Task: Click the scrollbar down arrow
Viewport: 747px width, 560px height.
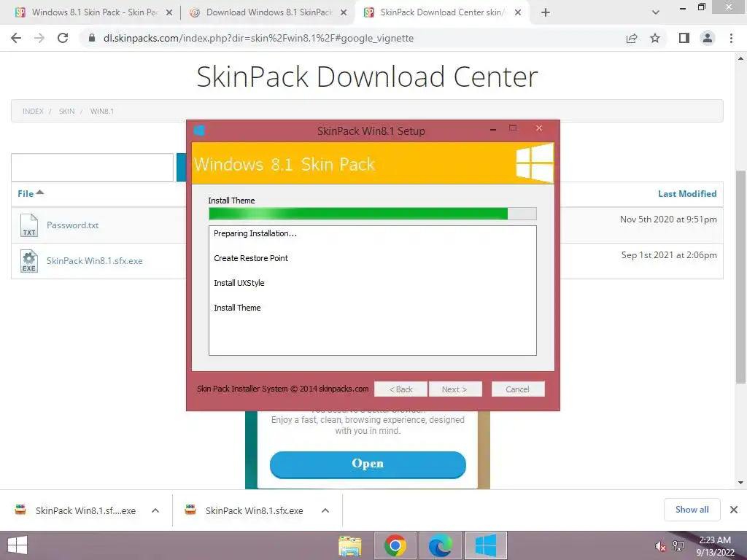Action: click(740, 483)
